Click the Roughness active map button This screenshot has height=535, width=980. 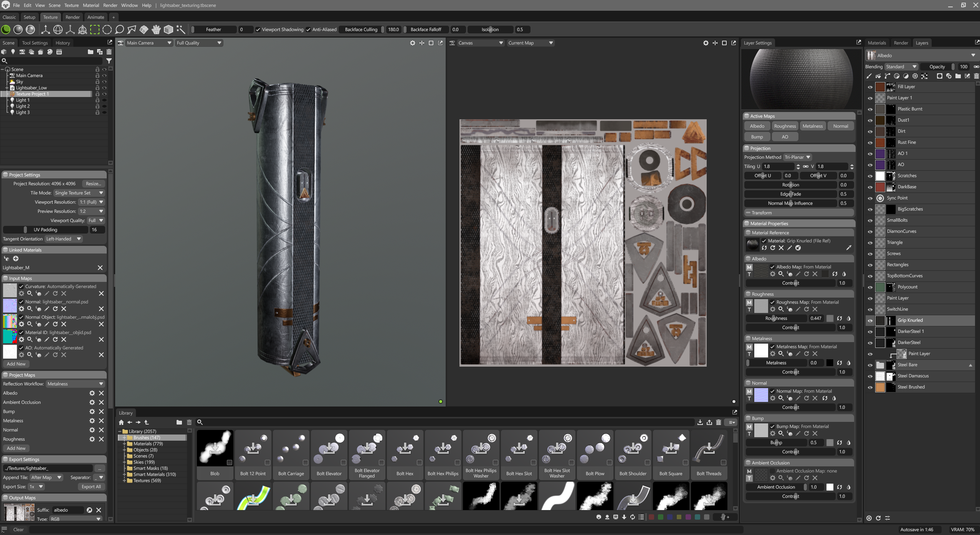pyautogui.click(x=785, y=126)
